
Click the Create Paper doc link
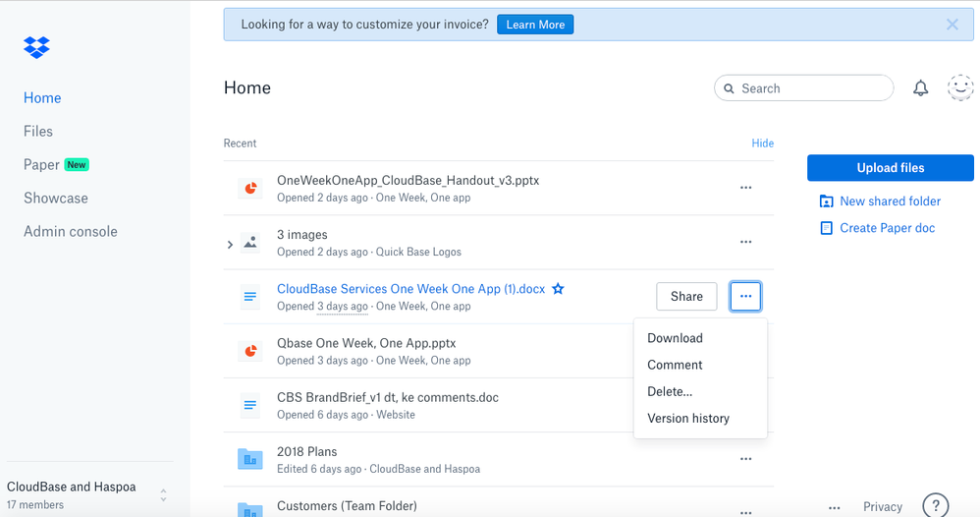pyautogui.click(x=888, y=228)
